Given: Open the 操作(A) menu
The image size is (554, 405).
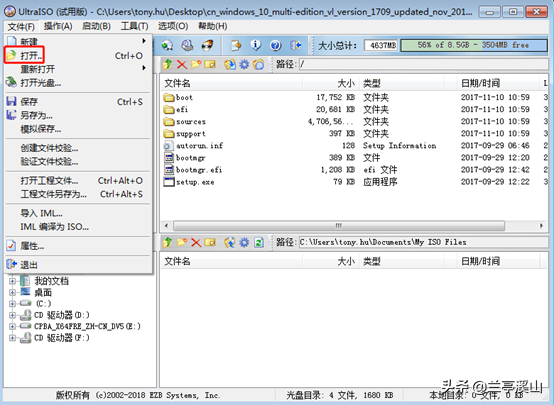Looking at the screenshot, I should click(58, 26).
